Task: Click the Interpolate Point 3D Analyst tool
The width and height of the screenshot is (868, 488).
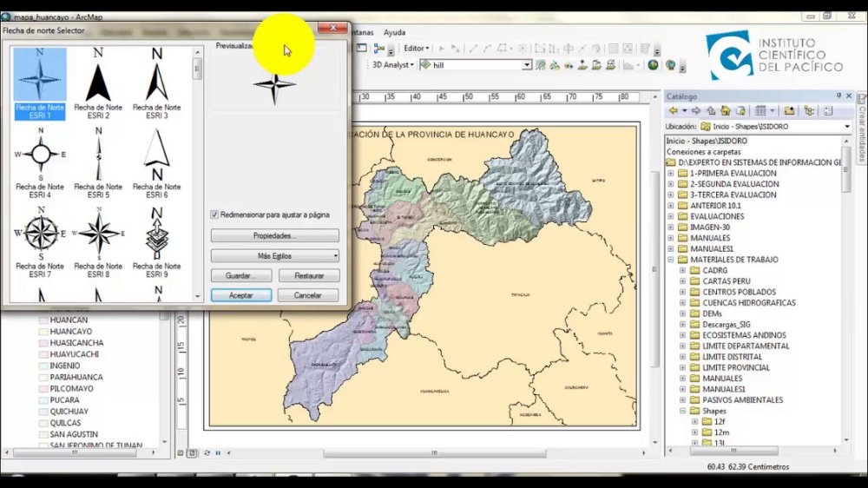Action: click(x=582, y=65)
